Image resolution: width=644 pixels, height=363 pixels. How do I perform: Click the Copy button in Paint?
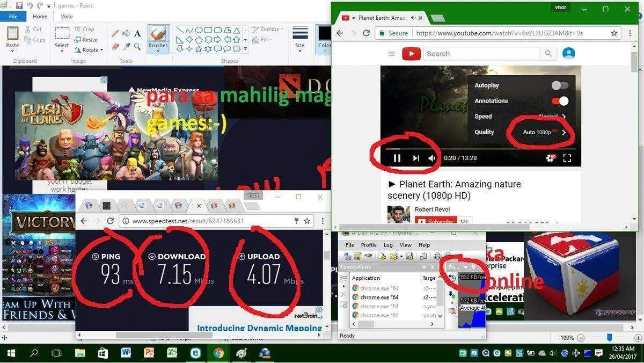[x=35, y=40]
